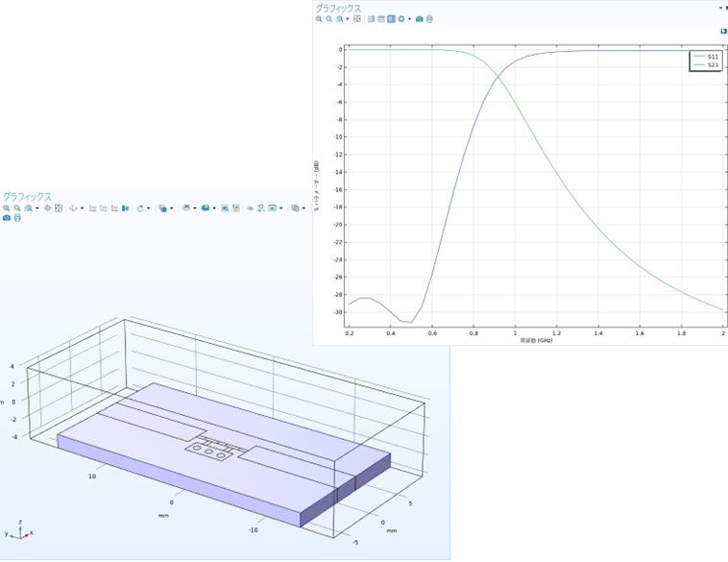This screenshot has width=728, height=562.
Task: Click Zoom Out in the S-parameter plot toolbar
Action: point(328,18)
